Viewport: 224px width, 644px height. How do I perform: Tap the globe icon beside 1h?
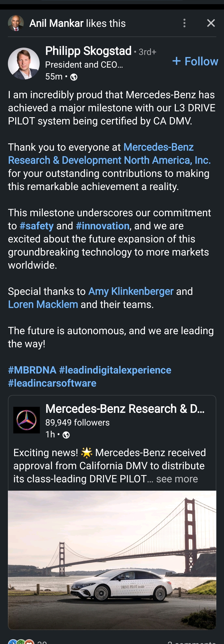(x=66, y=435)
